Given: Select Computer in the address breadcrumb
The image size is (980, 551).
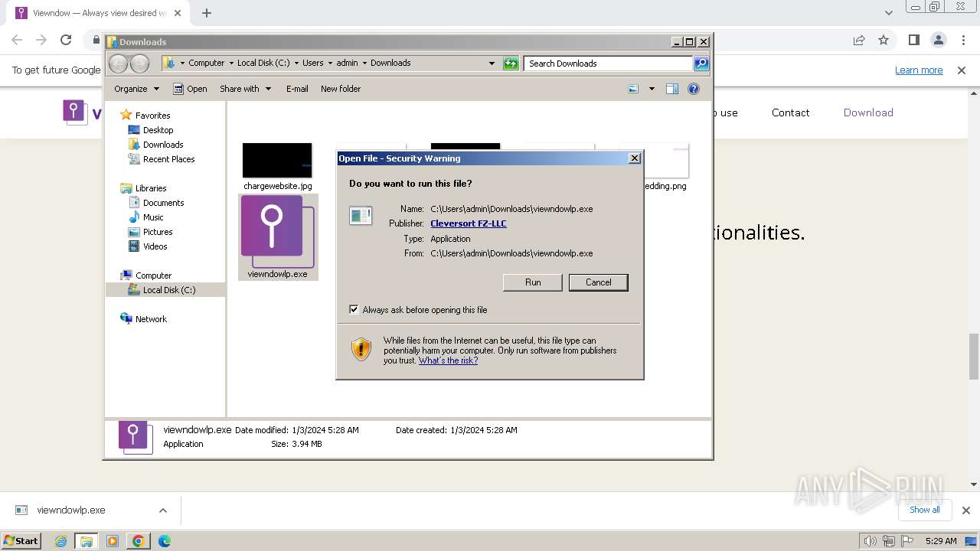Looking at the screenshot, I should [x=207, y=64].
